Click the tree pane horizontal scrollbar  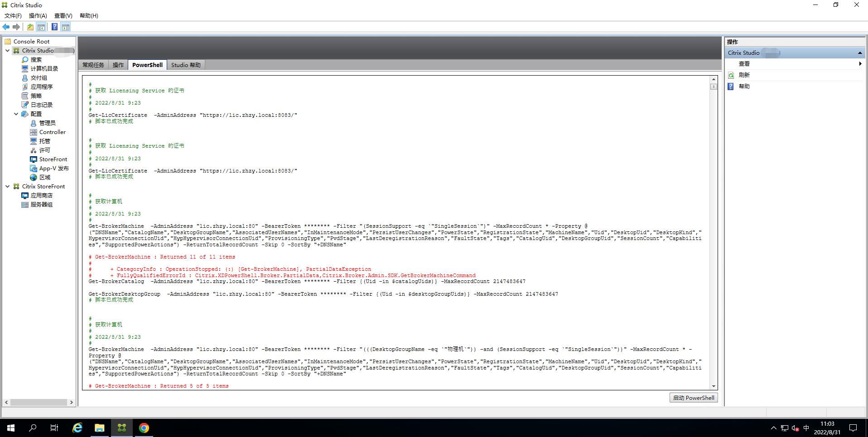(39, 402)
